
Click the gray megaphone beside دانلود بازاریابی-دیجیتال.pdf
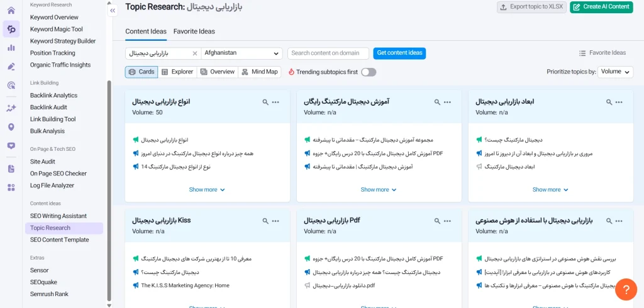(x=308, y=285)
